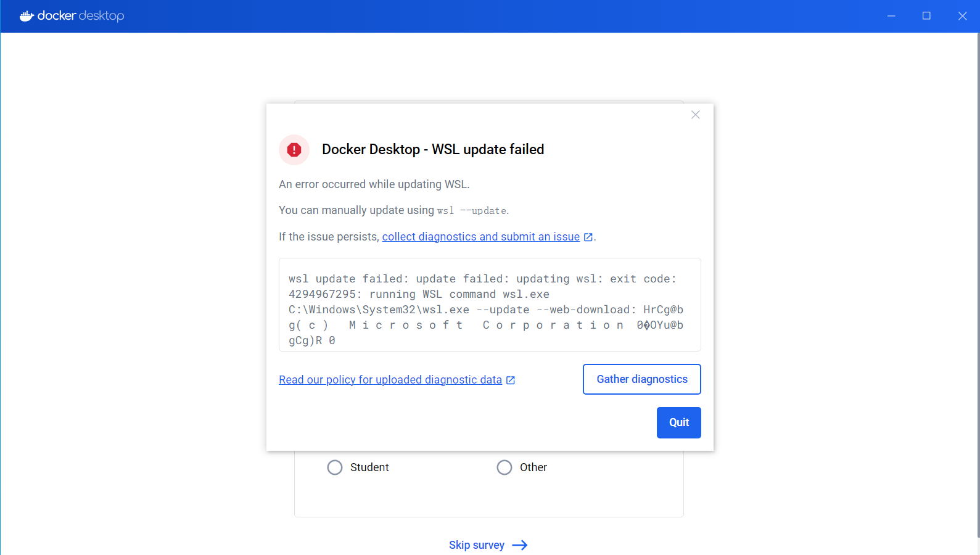
Task: Maximize the Docker Desktop window
Action: (926, 16)
